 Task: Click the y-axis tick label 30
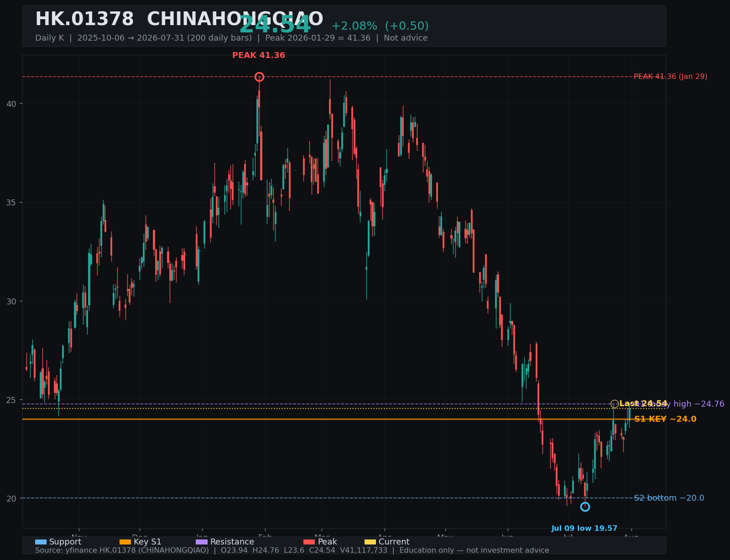point(11,301)
